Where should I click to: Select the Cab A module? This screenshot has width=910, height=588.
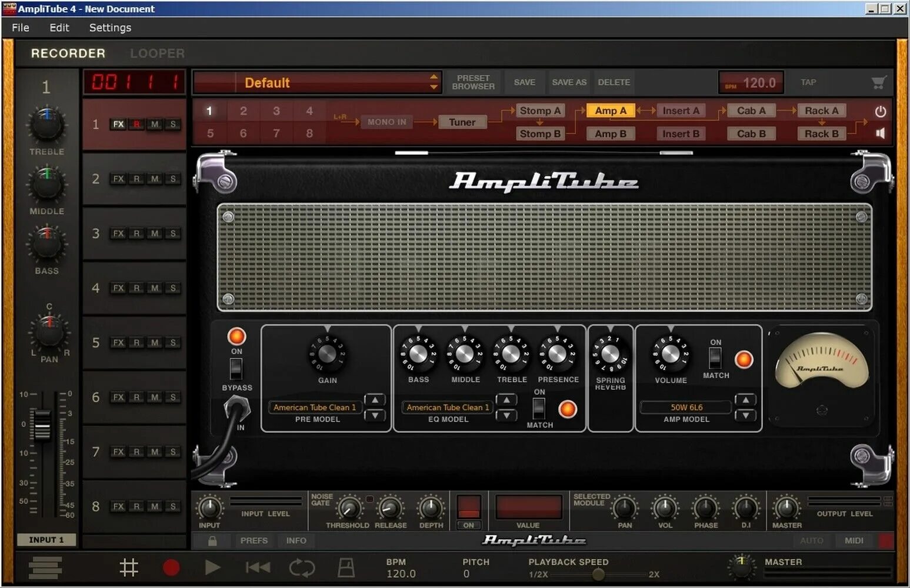point(751,111)
